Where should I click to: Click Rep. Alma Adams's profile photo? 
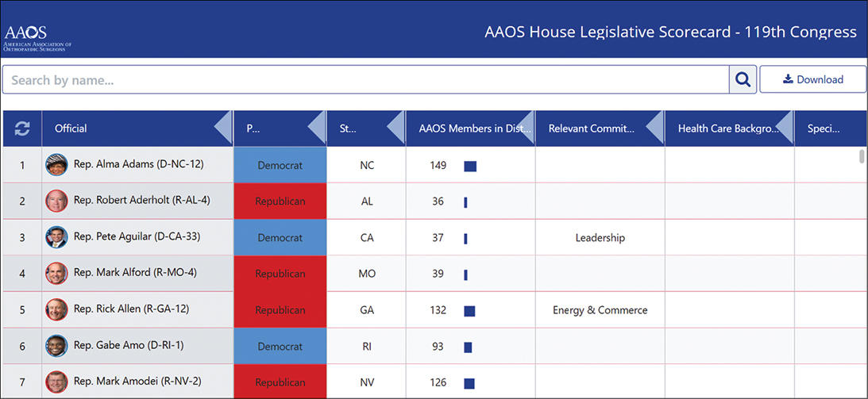point(56,165)
